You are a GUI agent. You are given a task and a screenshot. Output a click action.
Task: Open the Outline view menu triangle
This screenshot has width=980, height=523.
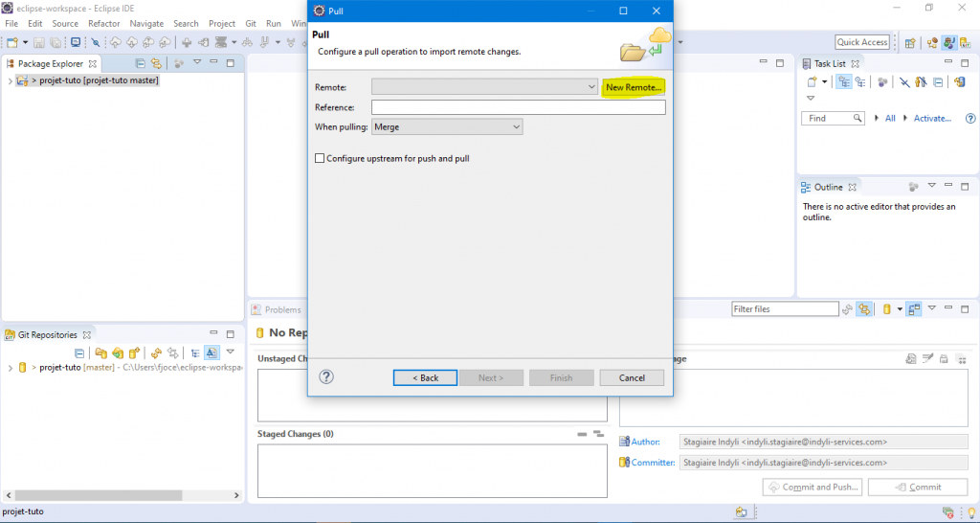coord(932,186)
